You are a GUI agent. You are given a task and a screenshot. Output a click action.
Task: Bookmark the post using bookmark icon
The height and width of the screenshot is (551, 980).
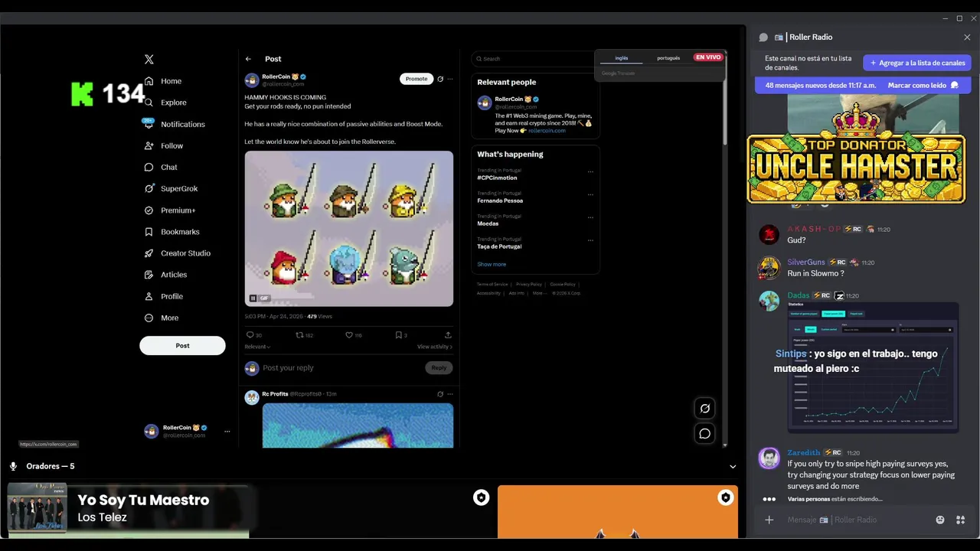point(398,335)
